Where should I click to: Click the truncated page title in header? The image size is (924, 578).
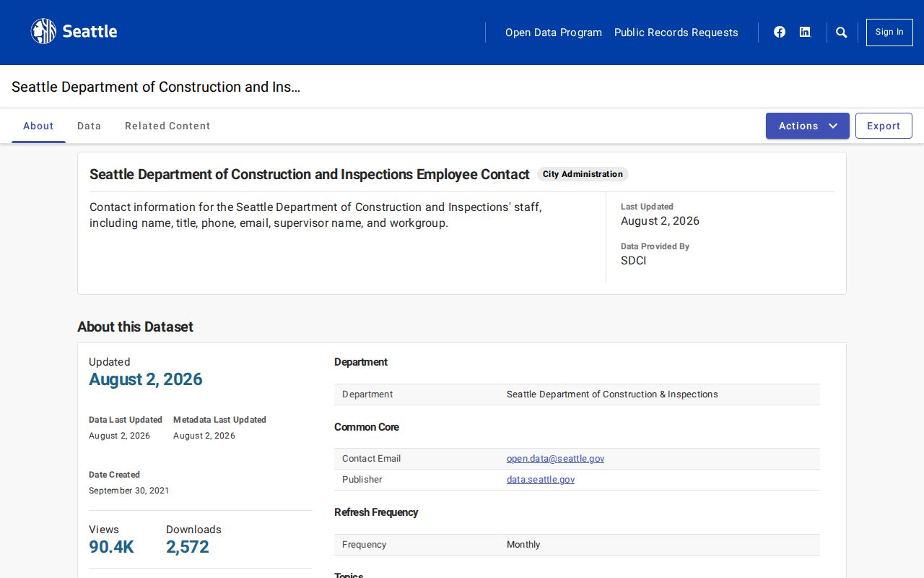point(156,87)
